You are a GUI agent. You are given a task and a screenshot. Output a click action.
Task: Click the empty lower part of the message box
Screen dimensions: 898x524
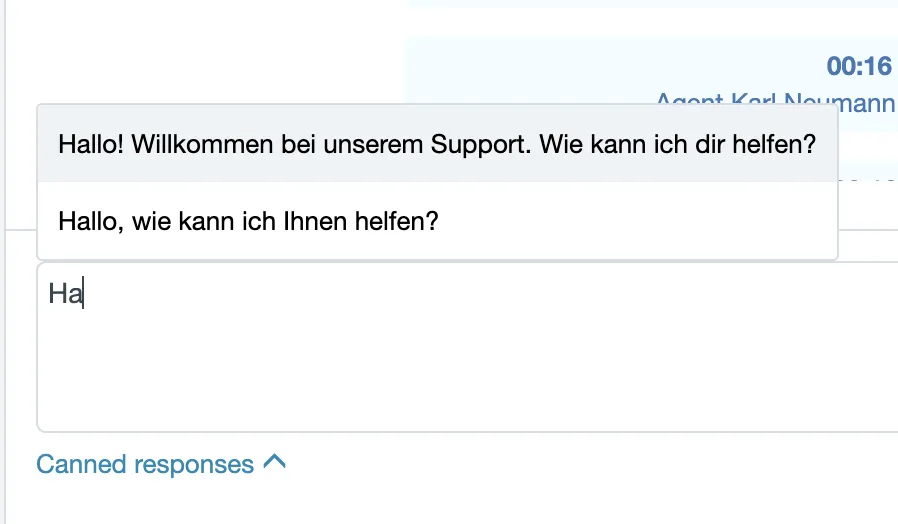[x=467, y=378]
